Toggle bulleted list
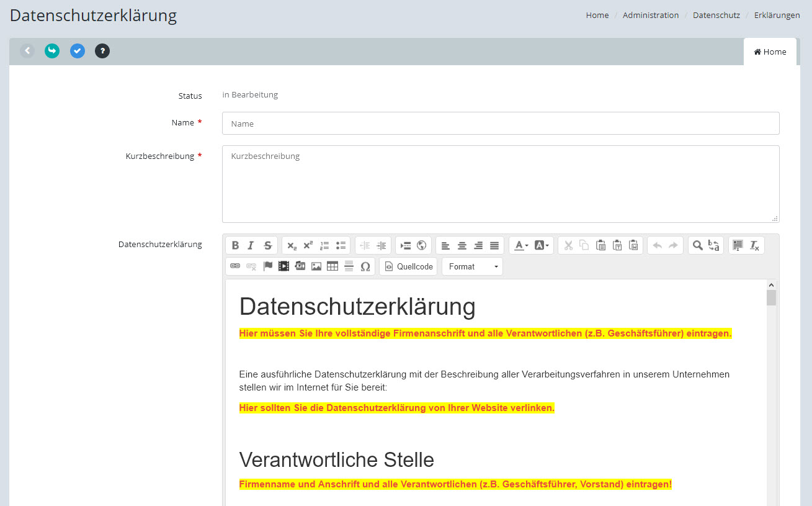This screenshot has width=812, height=506. (x=341, y=245)
